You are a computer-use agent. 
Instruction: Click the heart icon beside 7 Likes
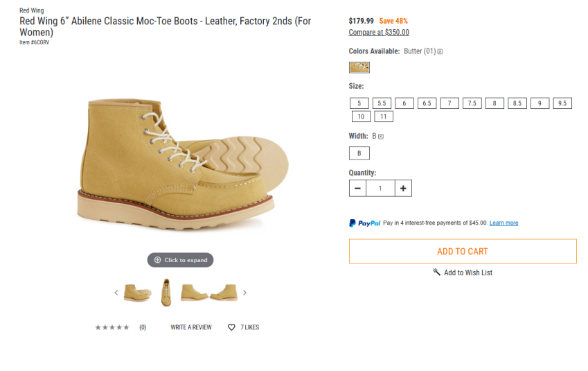click(231, 327)
